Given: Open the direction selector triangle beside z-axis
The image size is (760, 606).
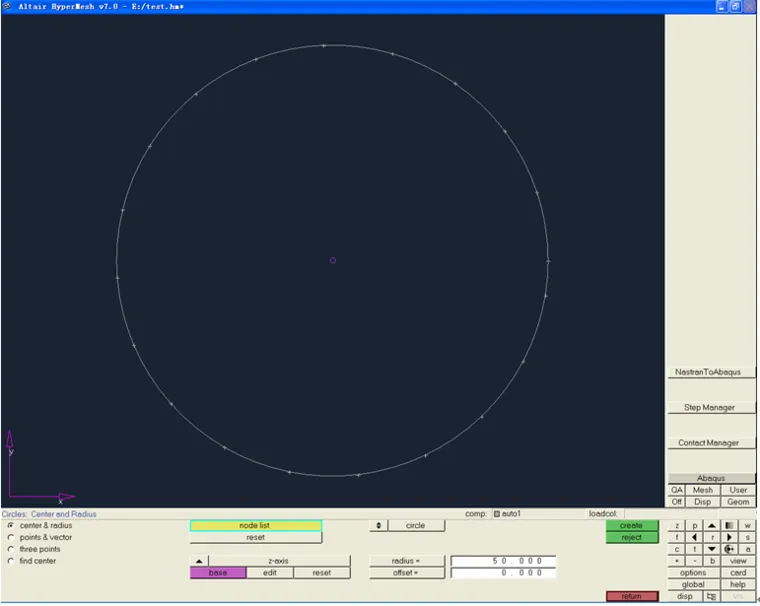Looking at the screenshot, I should (199, 561).
